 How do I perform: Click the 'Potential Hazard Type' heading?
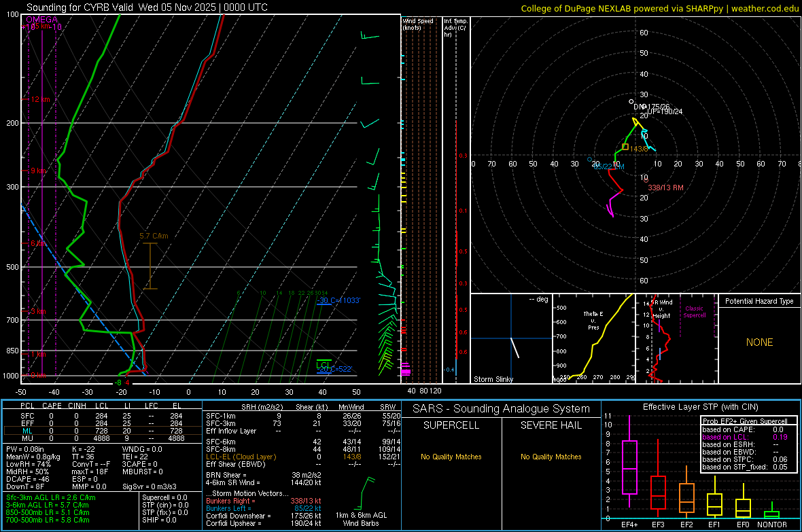click(x=760, y=301)
